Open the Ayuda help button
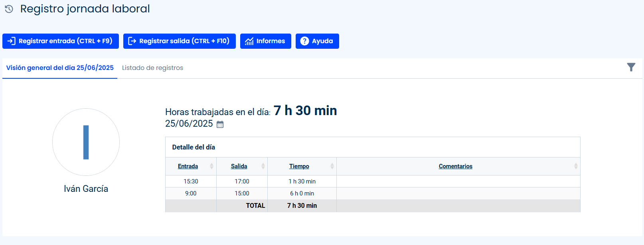 (x=317, y=41)
